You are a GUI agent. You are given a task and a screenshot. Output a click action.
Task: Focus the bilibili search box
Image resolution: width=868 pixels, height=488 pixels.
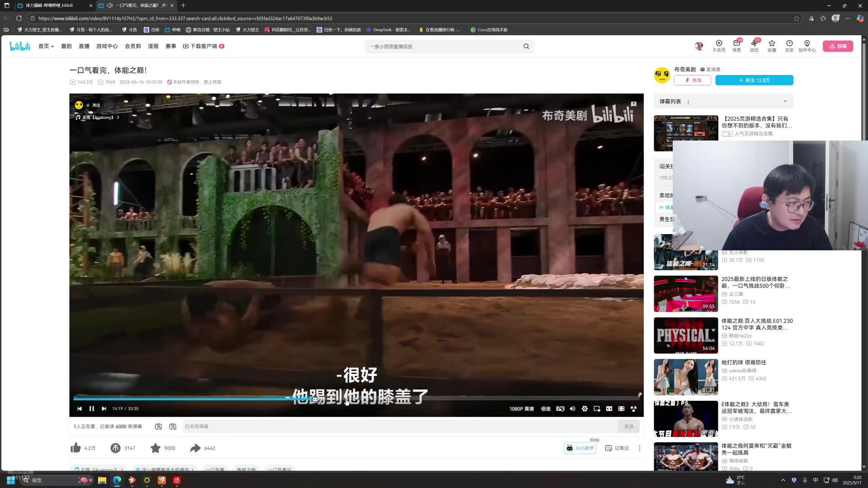(x=443, y=46)
